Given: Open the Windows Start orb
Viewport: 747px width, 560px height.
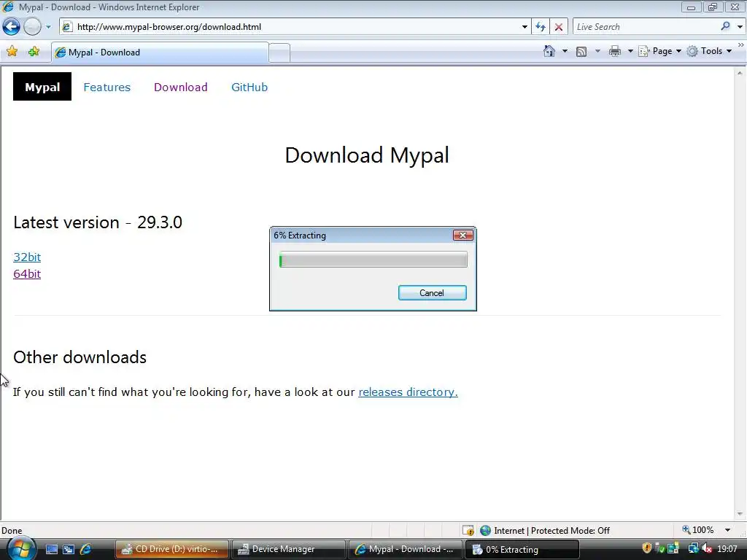Looking at the screenshot, I should [x=20, y=548].
